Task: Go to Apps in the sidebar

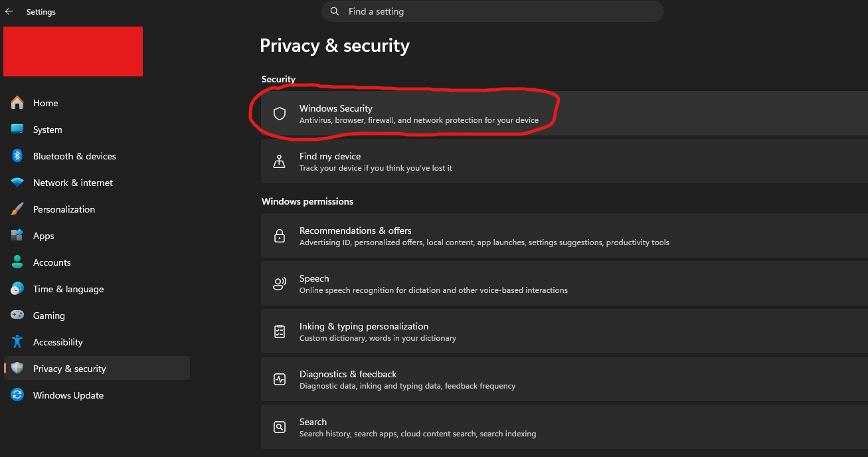Action: pyautogui.click(x=44, y=236)
